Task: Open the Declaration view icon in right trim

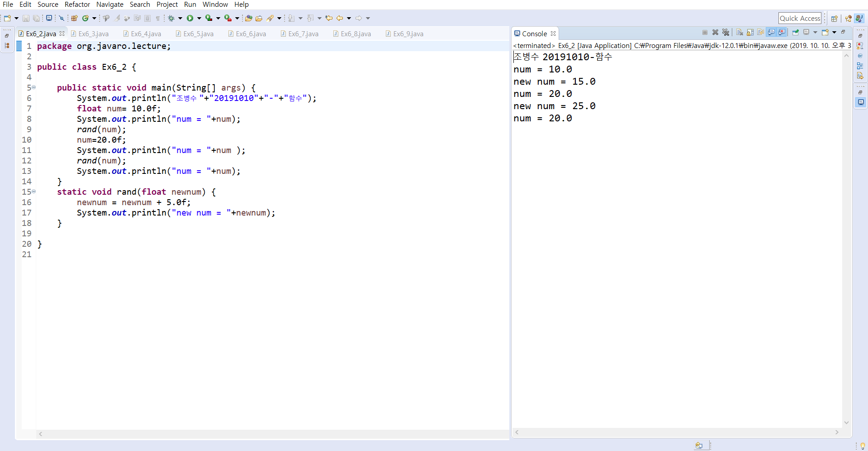Action: (860, 76)
